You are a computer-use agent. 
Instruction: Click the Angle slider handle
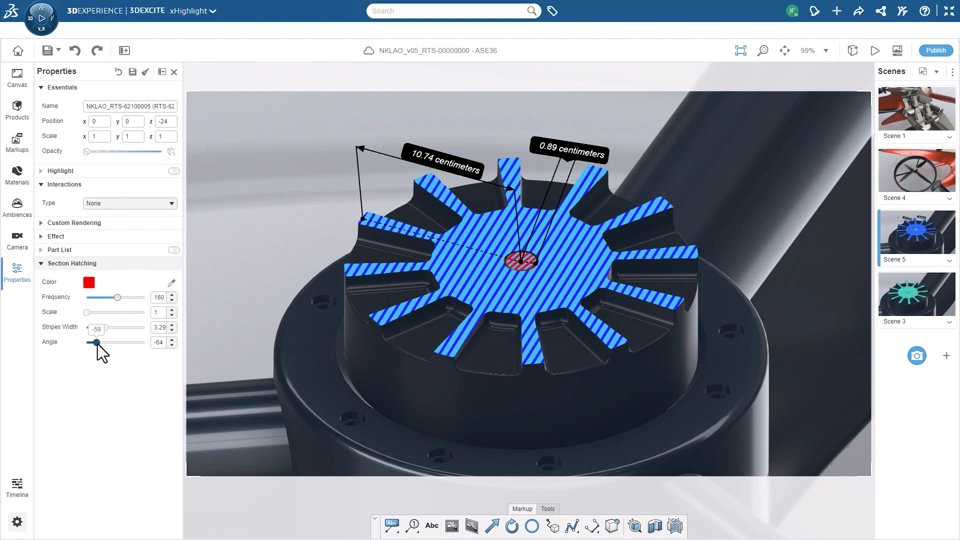coord(96,342)
